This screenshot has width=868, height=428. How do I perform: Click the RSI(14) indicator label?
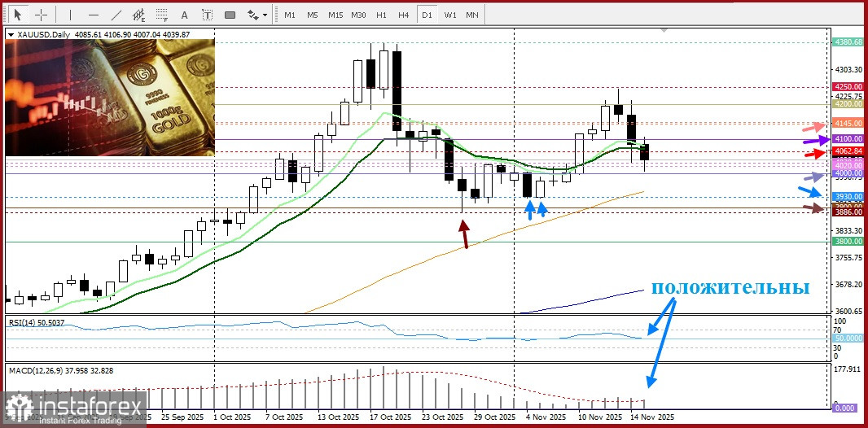pos(37,323)
